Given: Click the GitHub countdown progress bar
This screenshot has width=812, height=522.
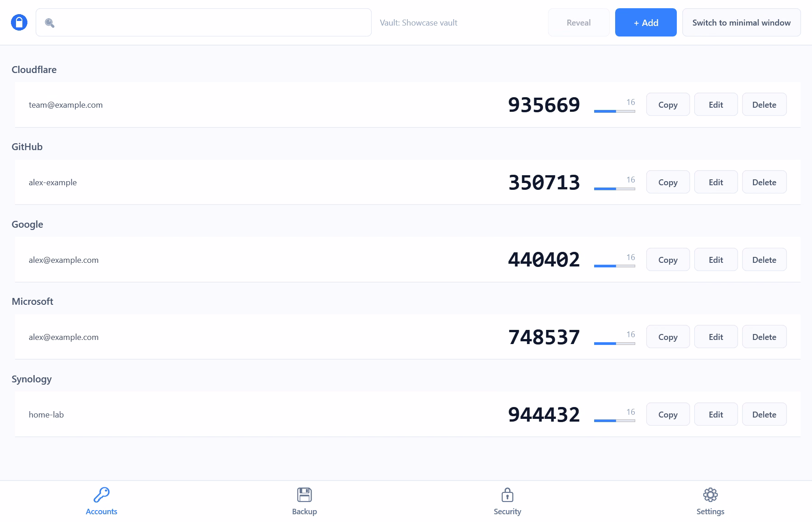Looking at the screenshot, I should point(614,188).
